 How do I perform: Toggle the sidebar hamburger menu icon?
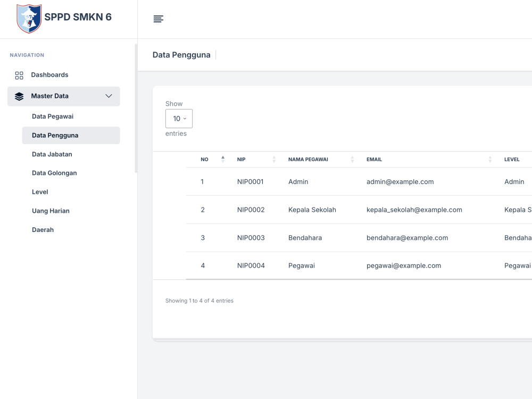pyautogui.click(x=158, y=19)
